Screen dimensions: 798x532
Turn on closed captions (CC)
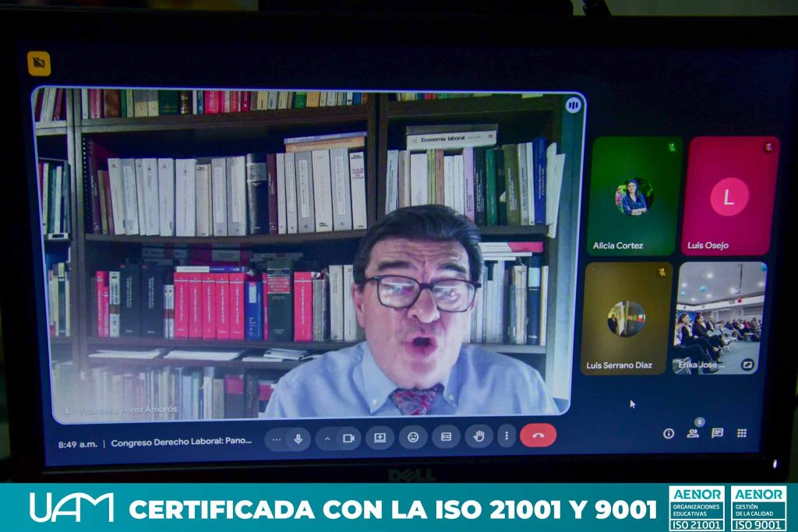[446, 436]
